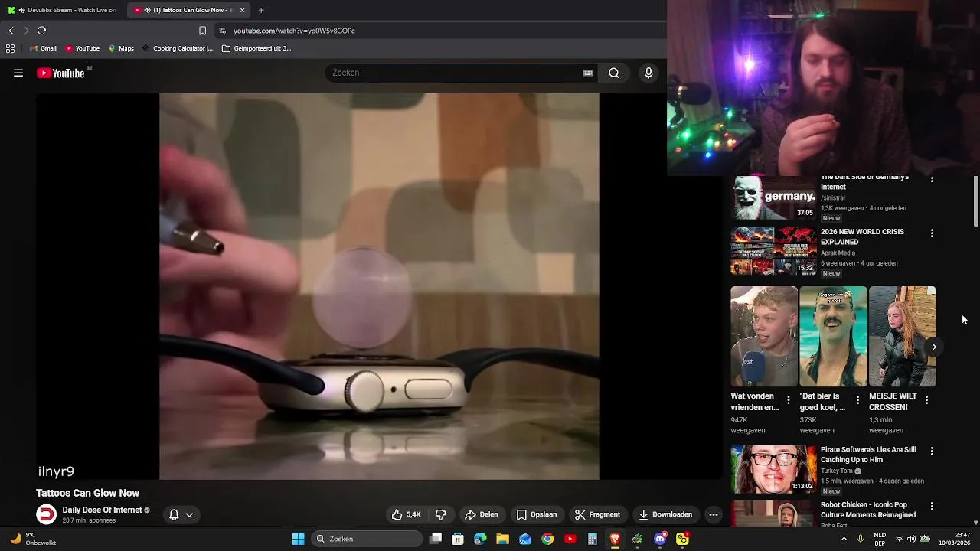This screenshot has width=980, height=551.
Task: Click the page vertical scrollbar
Action: [976, 201]
